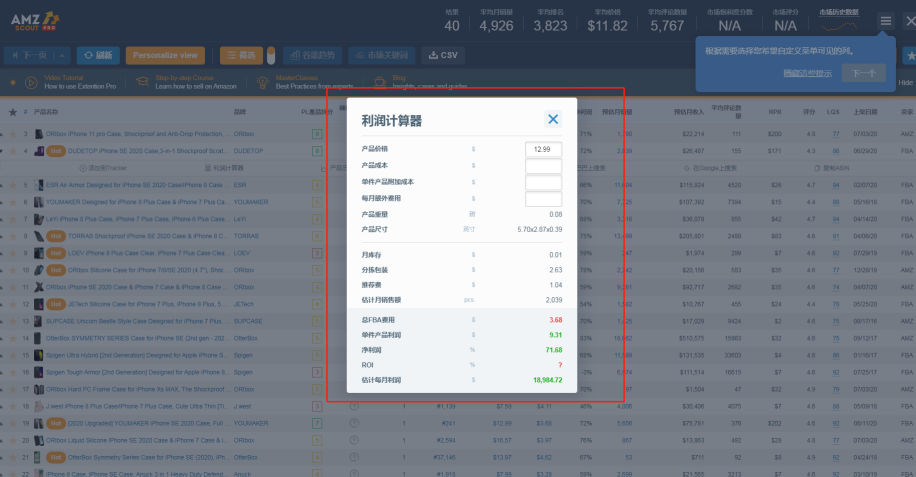Open the 谷歌趋势 Google Trends button

coord(313,55)
